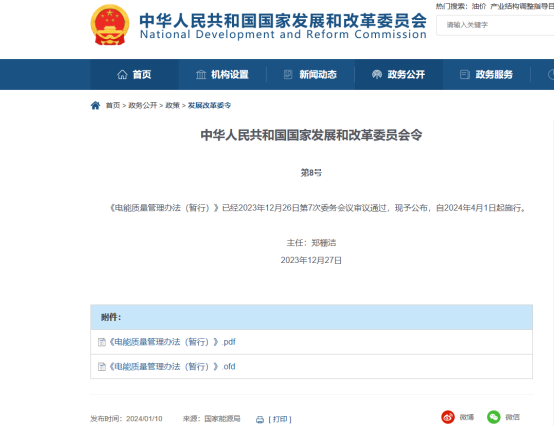Click the newspaper icon beside 新闻动态

click(288, 75)
